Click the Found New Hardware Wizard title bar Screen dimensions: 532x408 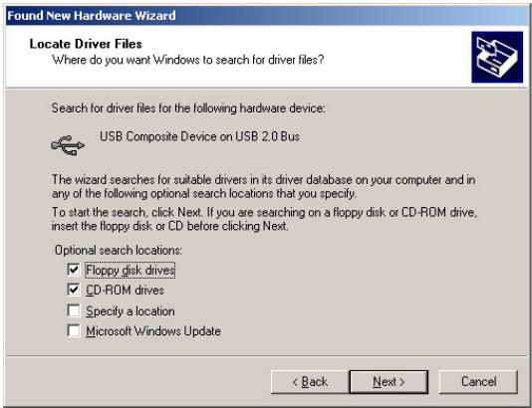pyautogui.click(x=266, y=15)
